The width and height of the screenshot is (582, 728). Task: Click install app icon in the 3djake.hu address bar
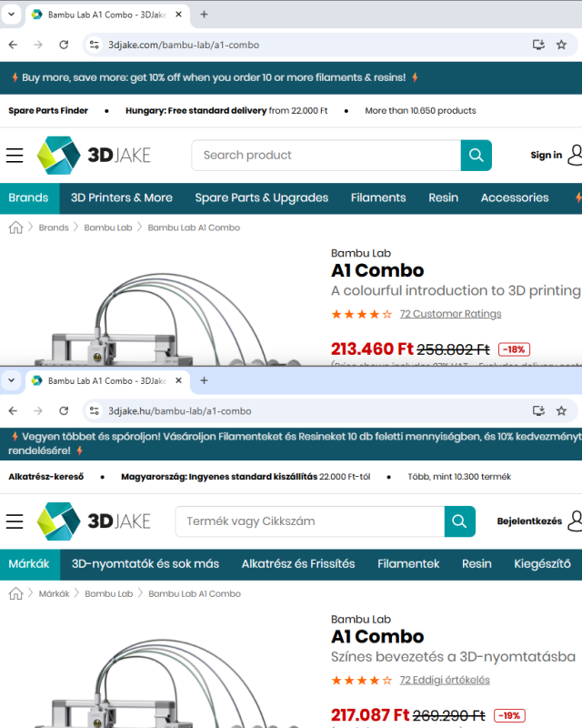click(x=538, y=411)
